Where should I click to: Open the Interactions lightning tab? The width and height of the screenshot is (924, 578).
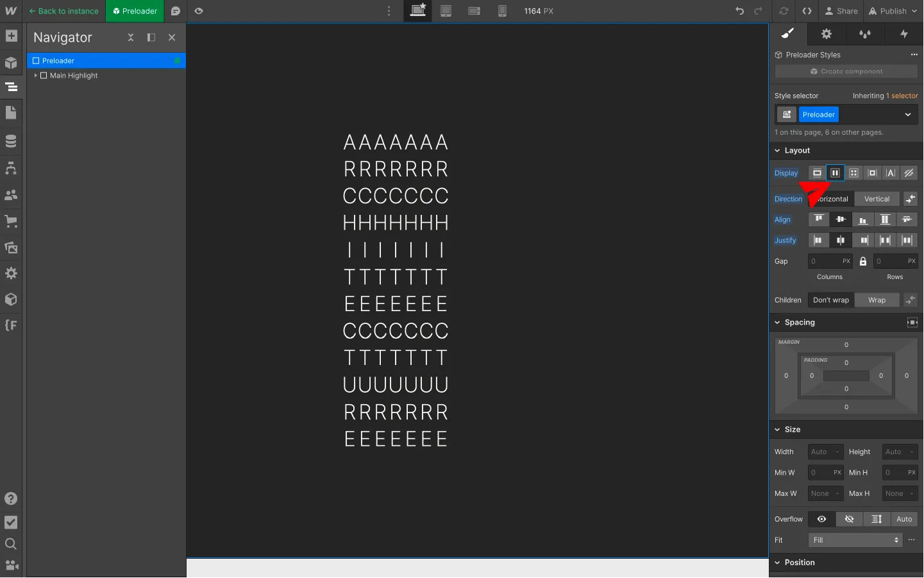click(904, 34)
